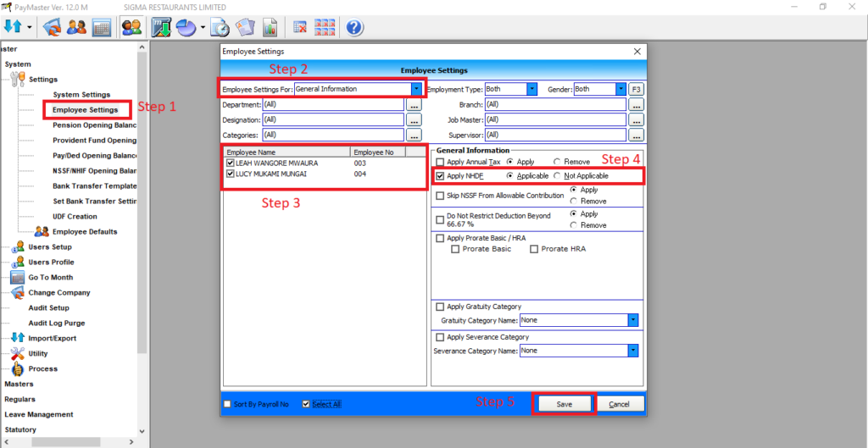Viewport: 868px width, 448px height.
Task: Click the document with clock toolbar icon
Action: pyautogui.click(x=219, y=27)
